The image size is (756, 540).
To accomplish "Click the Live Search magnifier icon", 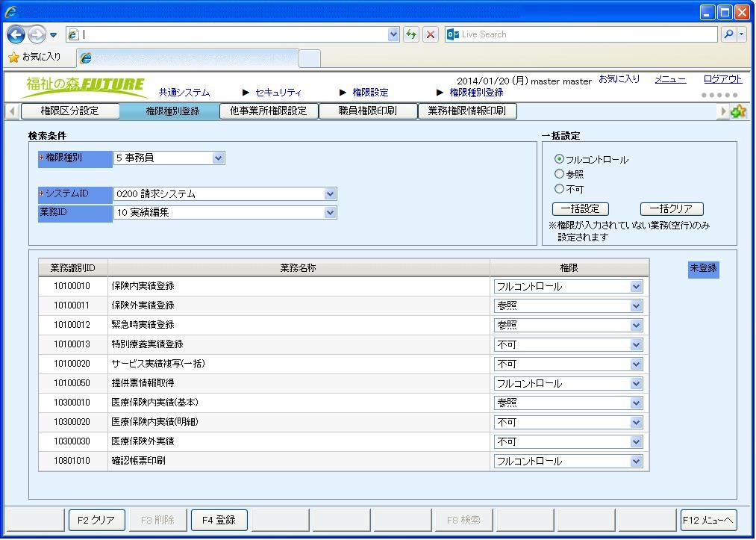I will (729, 34).
